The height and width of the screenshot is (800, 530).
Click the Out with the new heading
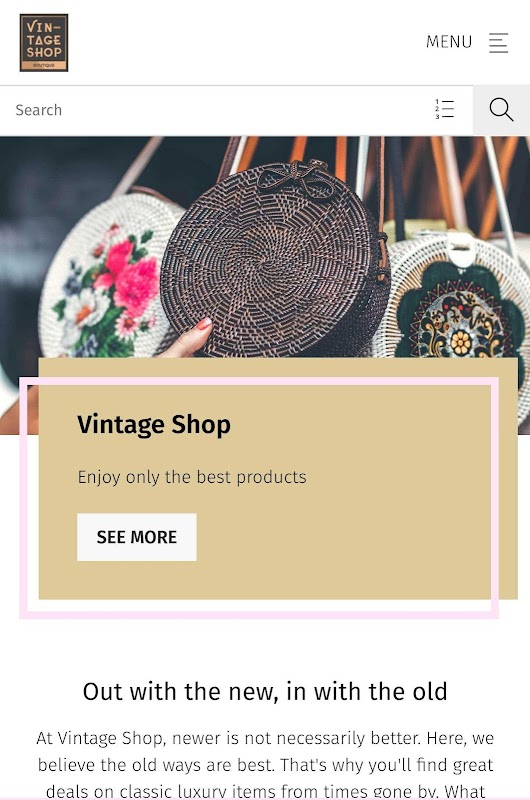[265, 692]
